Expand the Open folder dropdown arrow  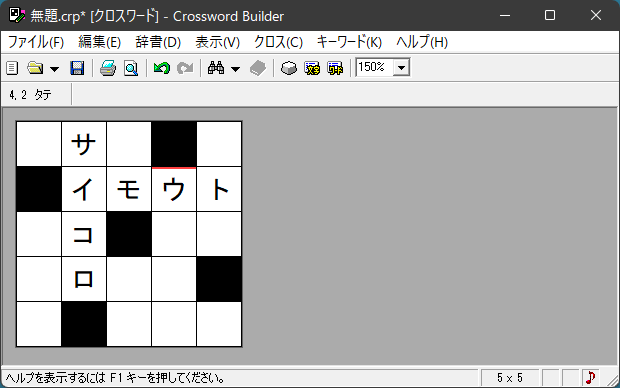55,69
